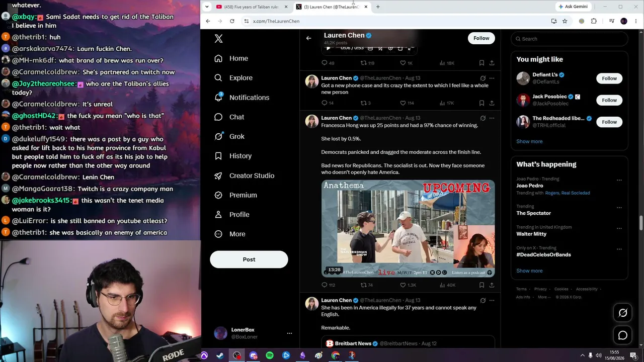Open Notifications in the X sidebar
The width and height of the screenshot is (644, 362).
(x=242, y=98)
